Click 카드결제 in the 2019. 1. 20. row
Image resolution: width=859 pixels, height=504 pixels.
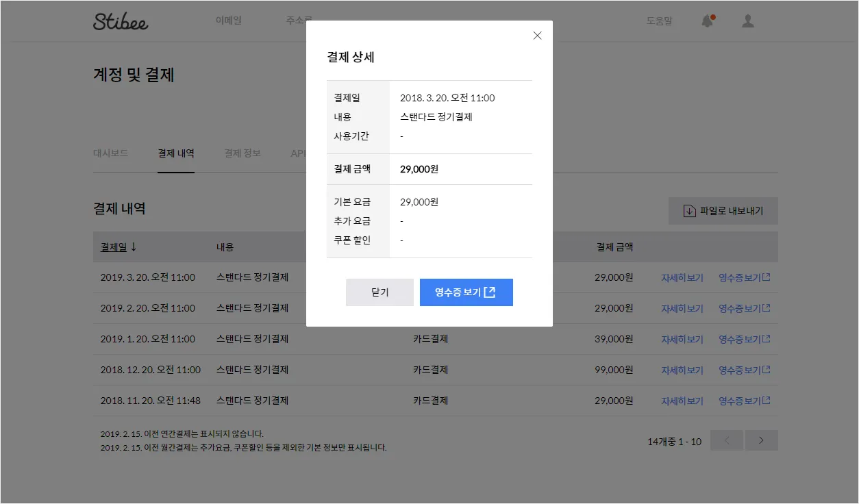tap(430, 339)
